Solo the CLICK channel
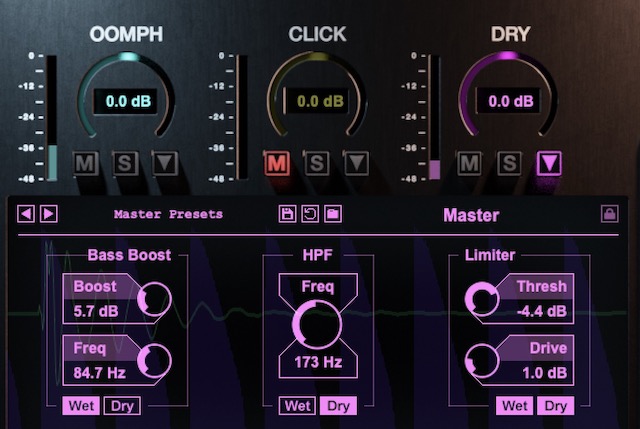This screenshot has width=640, height=429. point(317,163)
